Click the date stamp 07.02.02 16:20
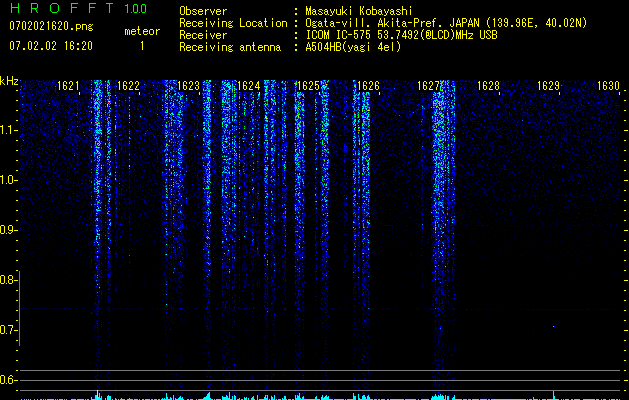Image resolution: width=629 pixels, height=400 pixels. 51,46
